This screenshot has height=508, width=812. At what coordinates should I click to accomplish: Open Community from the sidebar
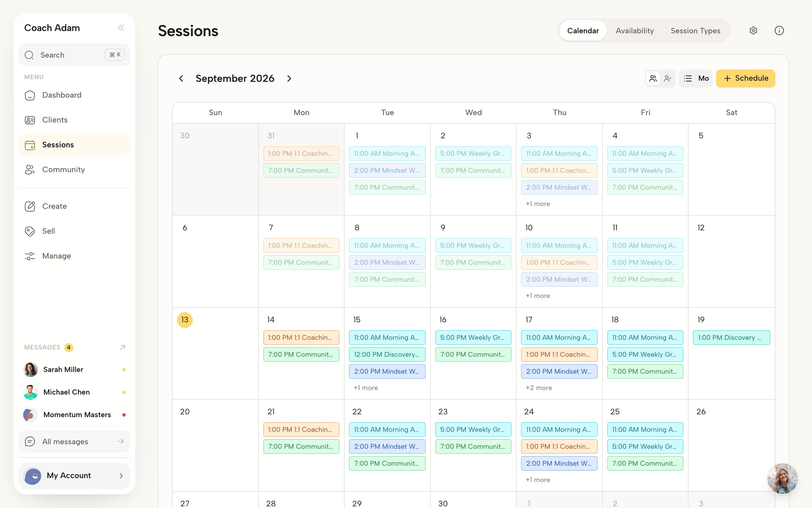tap(74, 170)
